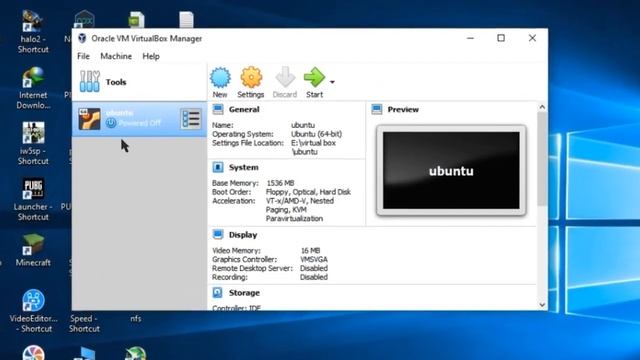The image size is (640, 360).
Task: Click the General section icon
Action: 218,109
